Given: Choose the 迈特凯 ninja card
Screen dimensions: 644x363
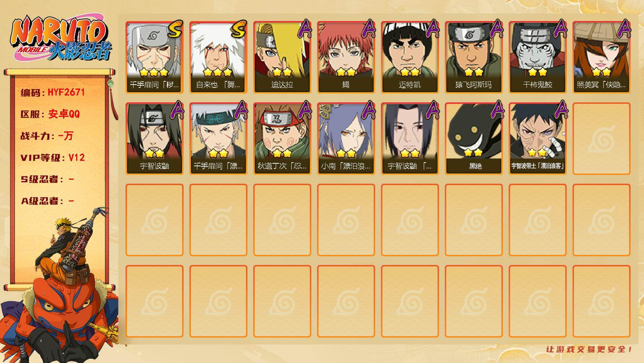Looking at the screenshot, I should 410,57.
